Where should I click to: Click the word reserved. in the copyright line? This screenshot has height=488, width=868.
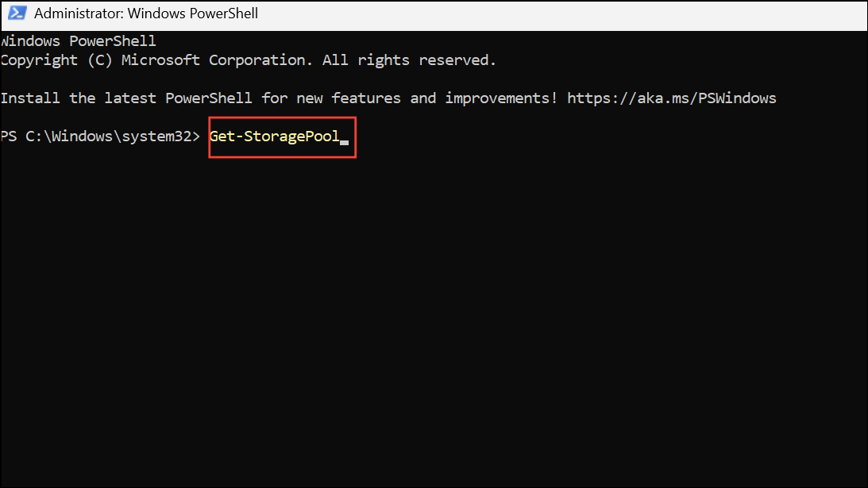[457, 60]
